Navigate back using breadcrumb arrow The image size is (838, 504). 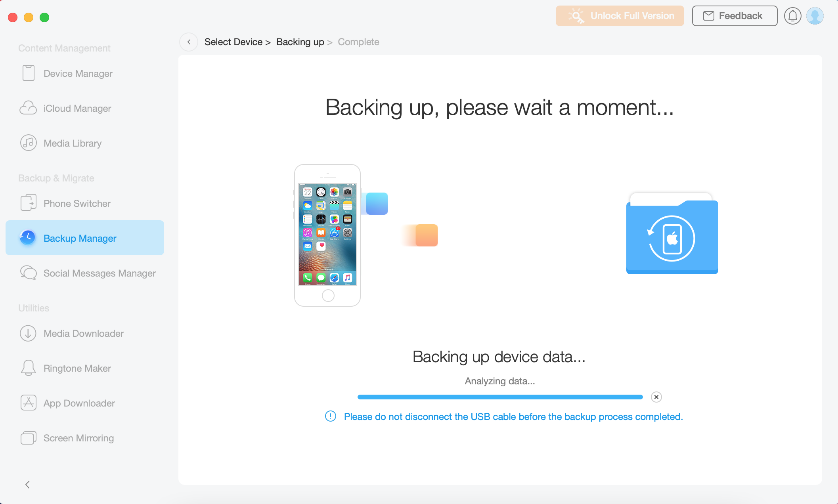(188, 41)
